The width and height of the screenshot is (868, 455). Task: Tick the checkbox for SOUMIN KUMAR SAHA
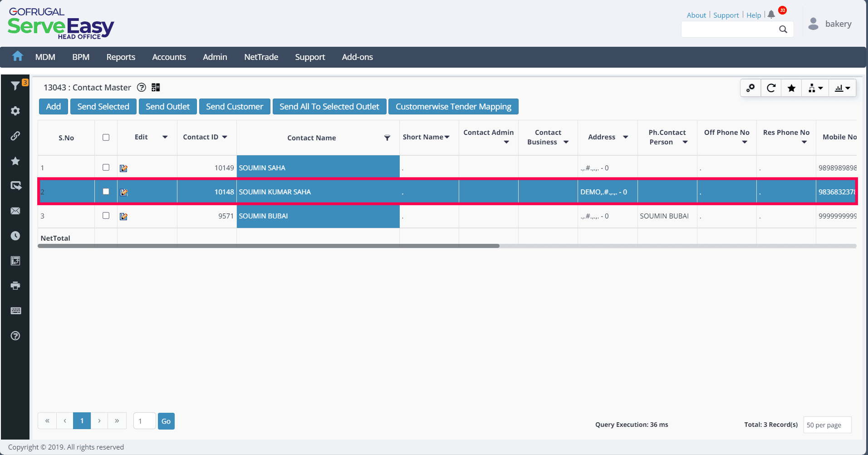[x=106, y=191]
